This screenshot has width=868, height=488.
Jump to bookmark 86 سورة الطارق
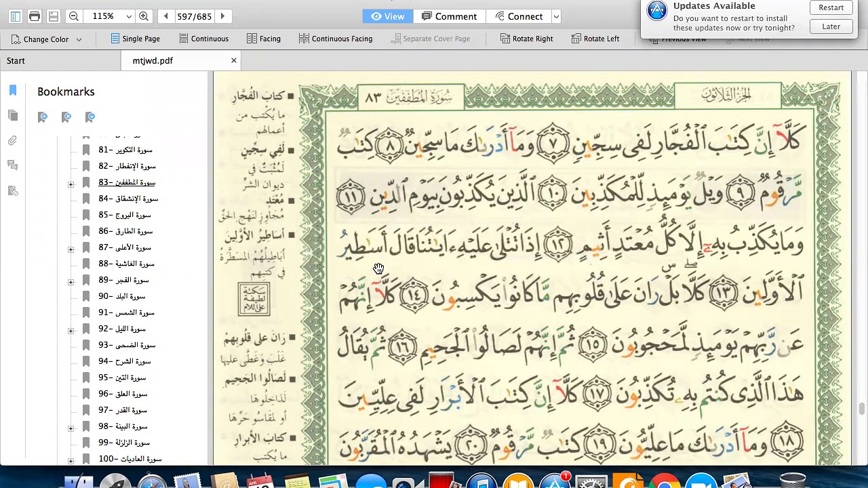click(x=125, y=231)
